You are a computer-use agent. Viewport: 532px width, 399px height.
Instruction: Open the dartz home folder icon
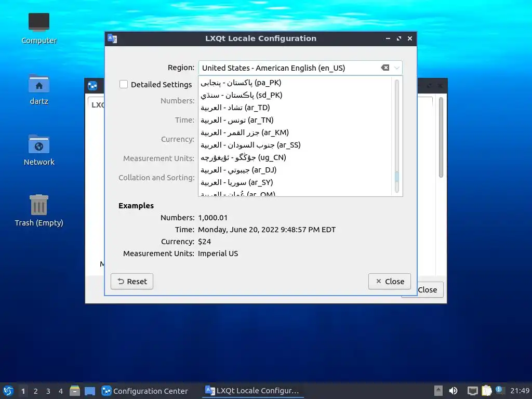[x=39, y=89]
